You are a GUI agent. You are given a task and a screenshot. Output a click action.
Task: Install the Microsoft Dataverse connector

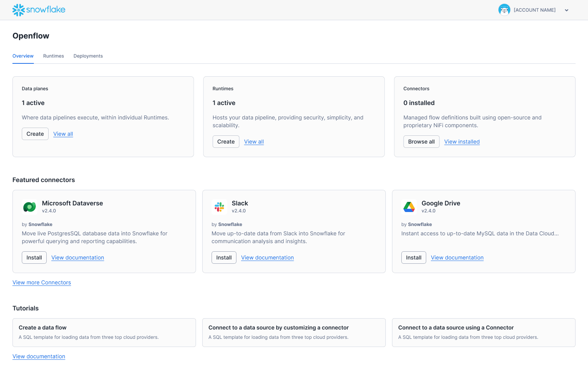(x=34, y=258)
